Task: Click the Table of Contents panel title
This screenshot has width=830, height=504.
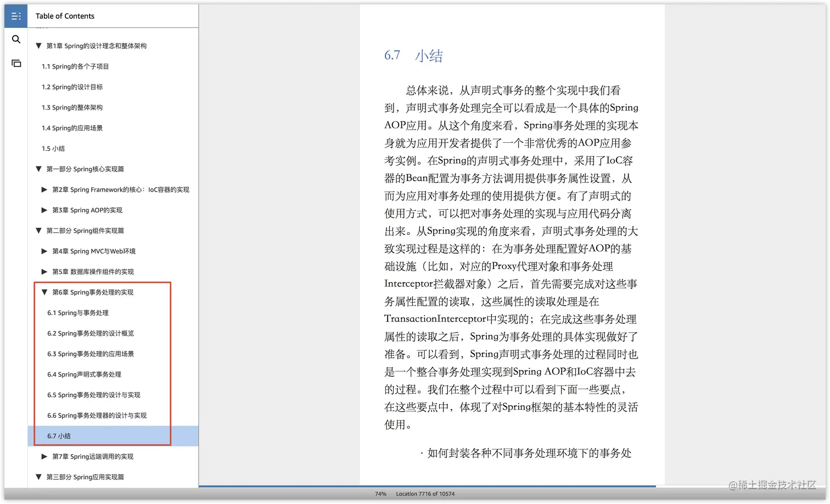Action: pos(65,16)
